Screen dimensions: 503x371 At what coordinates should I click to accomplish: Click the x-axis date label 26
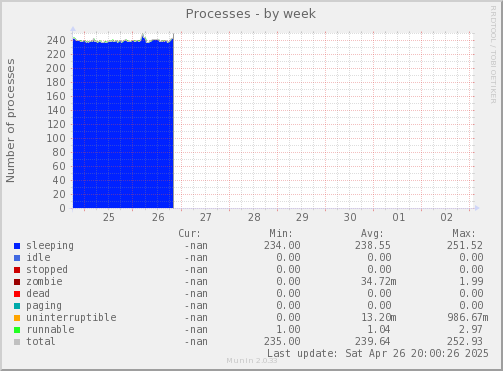158,218
